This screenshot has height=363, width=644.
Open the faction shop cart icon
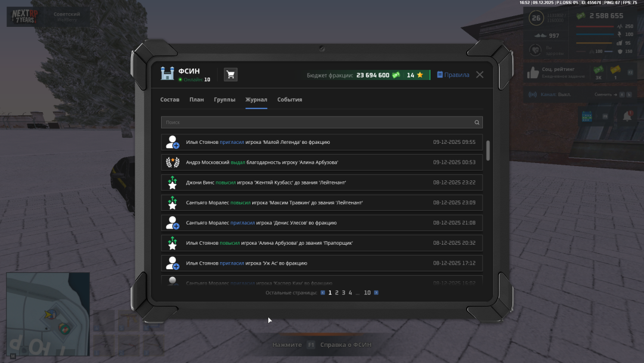coord(230,74)
